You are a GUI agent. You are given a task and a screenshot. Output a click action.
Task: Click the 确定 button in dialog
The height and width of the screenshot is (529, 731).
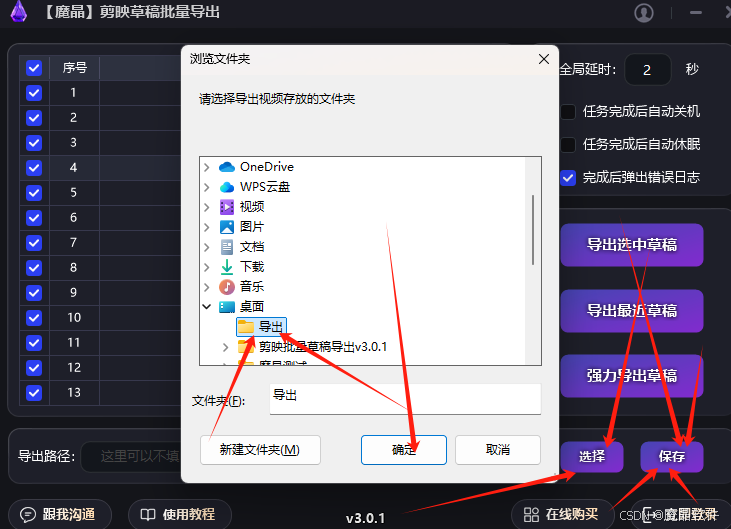pos(404,450)
